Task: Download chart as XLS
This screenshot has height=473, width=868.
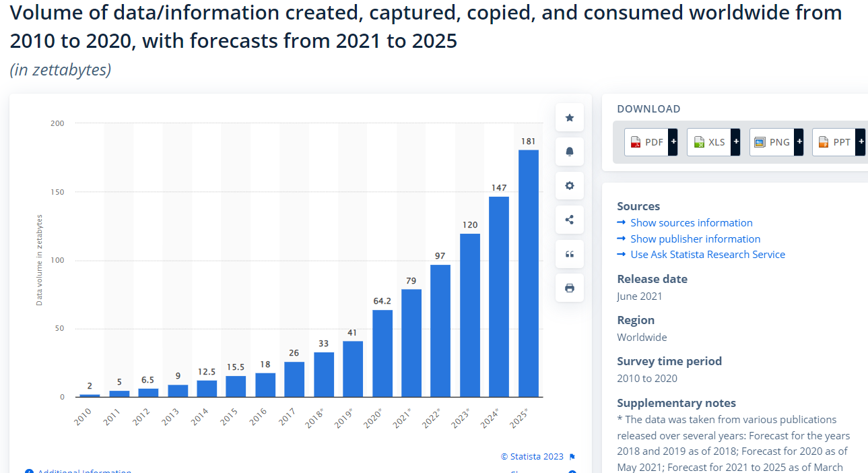Action: point(709,142)
